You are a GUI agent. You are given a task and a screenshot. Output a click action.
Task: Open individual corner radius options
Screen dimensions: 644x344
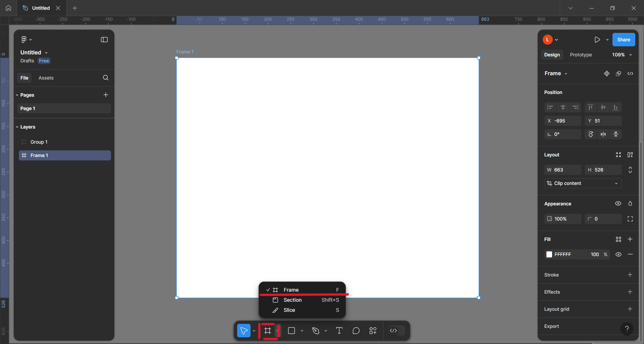pos(630,219)
